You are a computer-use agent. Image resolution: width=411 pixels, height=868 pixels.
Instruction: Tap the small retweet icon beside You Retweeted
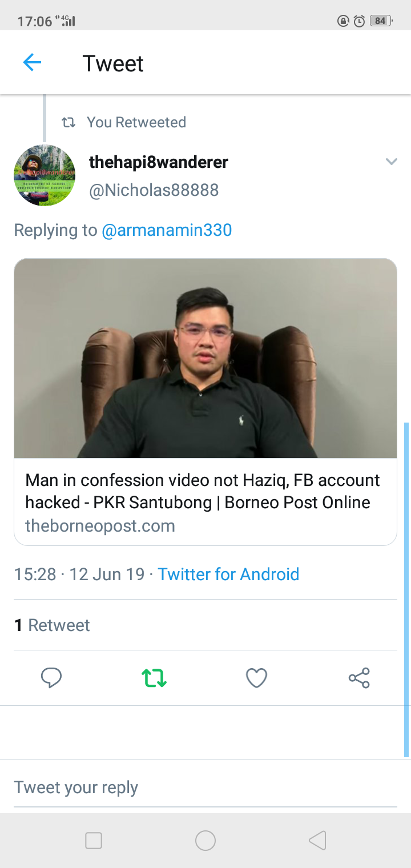point(68,122)
